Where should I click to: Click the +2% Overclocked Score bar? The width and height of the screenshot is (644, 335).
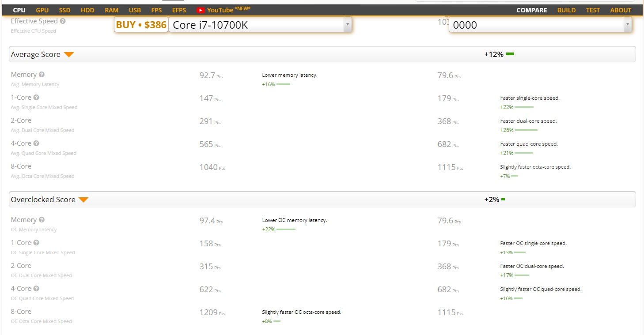click(x=503, y=199)
